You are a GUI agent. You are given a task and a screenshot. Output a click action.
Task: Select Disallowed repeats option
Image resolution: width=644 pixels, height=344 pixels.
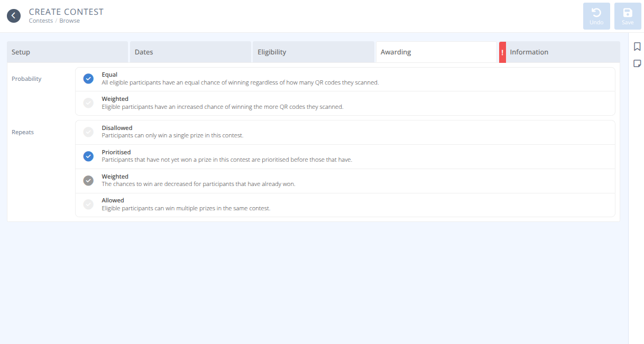point(345,132)
